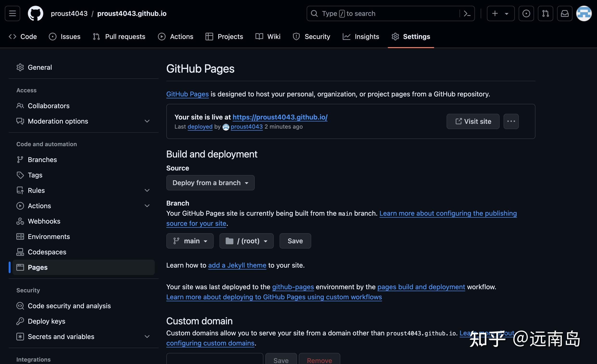Click the Visit site button

[x=473, y=121]
